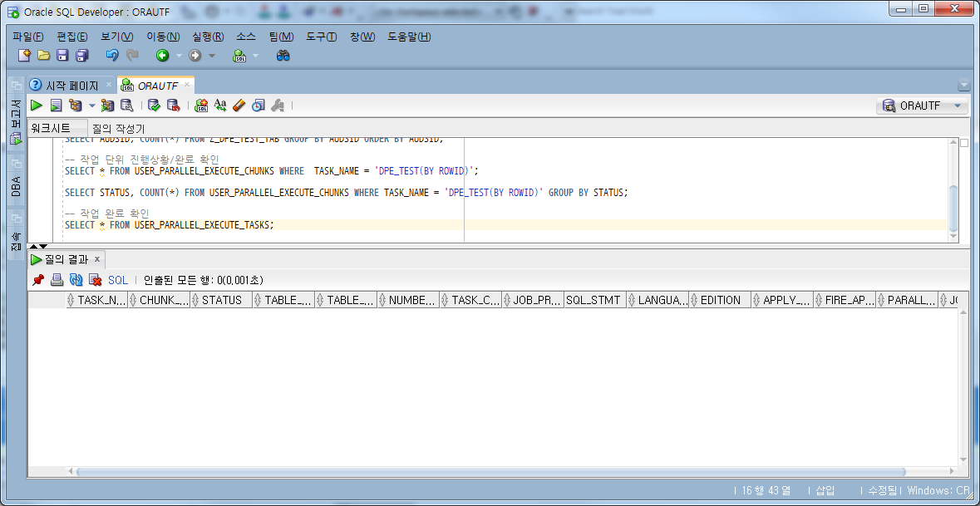Click the result grid horizontal scrollbar
The height and width of the screenshot is (506, 980).
click(x=490, y=472)
